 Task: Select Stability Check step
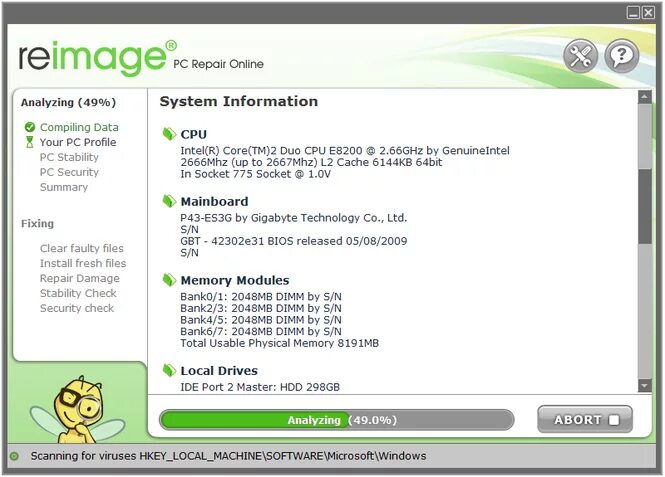pos(78,293)
